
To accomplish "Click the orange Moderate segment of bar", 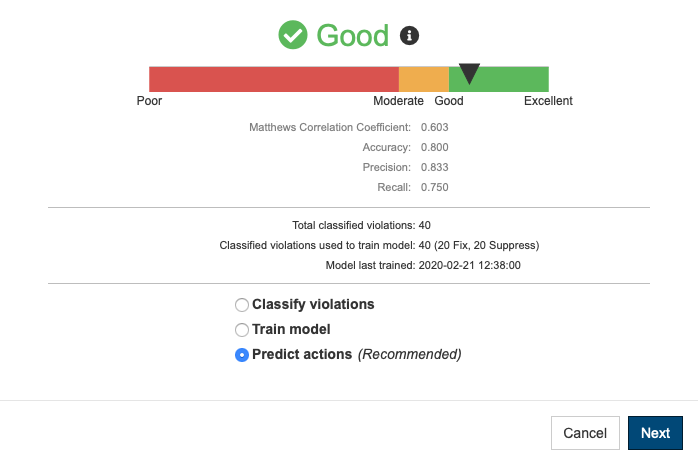I will (424, 79).
